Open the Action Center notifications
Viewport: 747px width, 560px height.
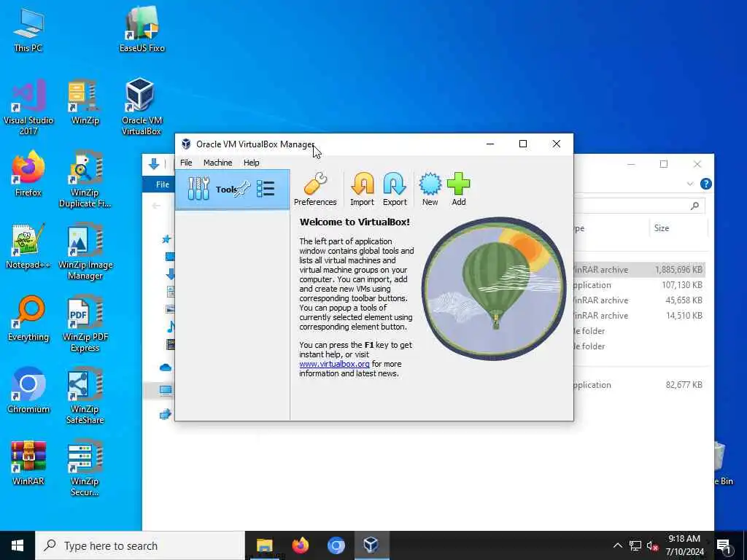724,545
